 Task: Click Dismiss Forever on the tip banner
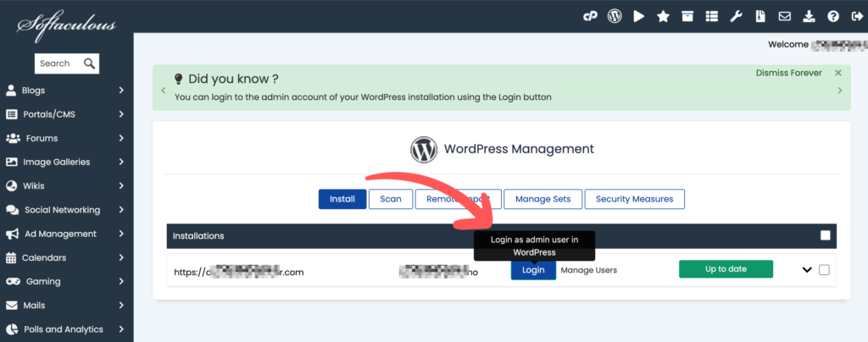point(788,73)
